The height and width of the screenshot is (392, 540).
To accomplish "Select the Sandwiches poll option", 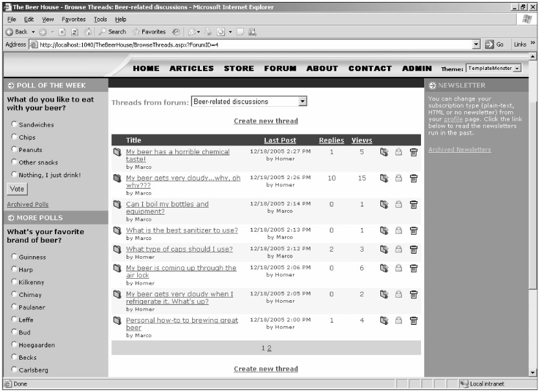I will pyautogui.click(x=14, y=124).
